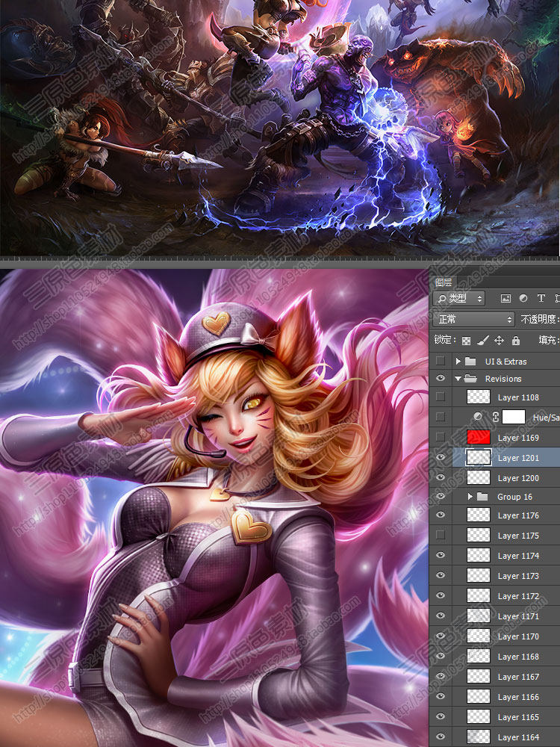Screen dimensions: 560x747
Task: Hide Layer 1200 eye icon
Action: (441, 477)
